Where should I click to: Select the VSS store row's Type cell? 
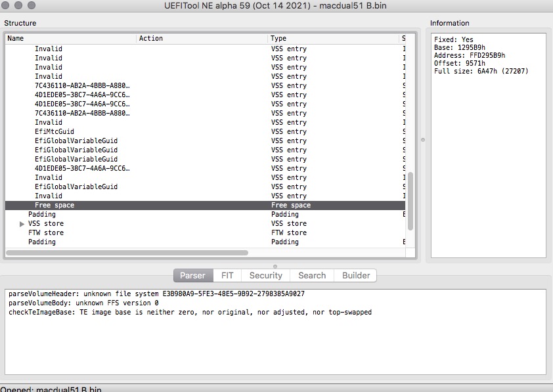(289, 223)
